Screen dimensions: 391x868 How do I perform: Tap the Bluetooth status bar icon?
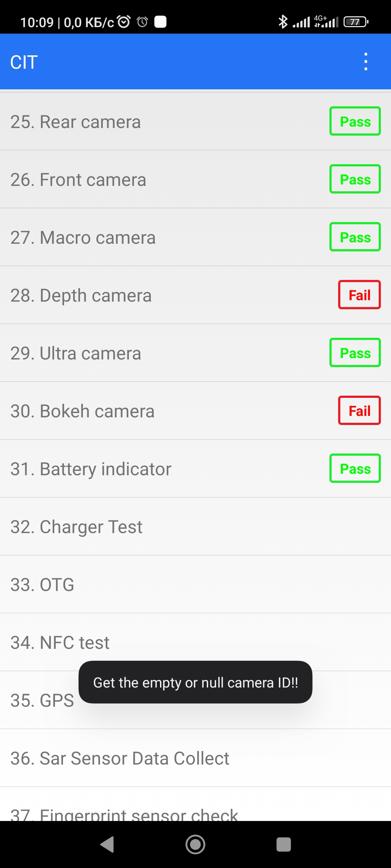pyautogui.click(x=283, y=22)
